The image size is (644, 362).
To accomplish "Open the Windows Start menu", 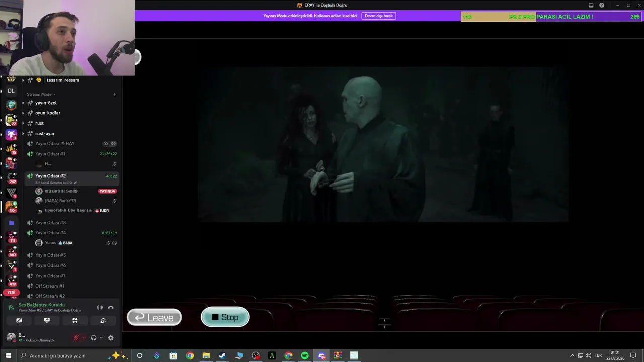I will coord(8,356).
